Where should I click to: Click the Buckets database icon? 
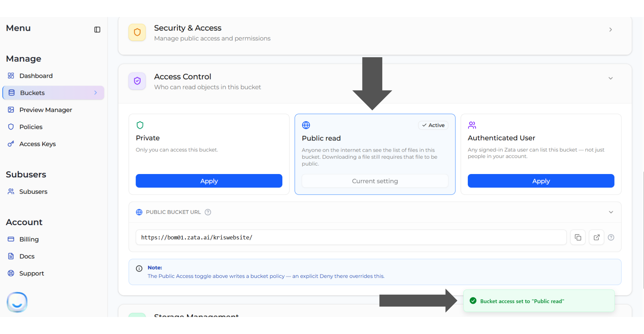[11, 93]
